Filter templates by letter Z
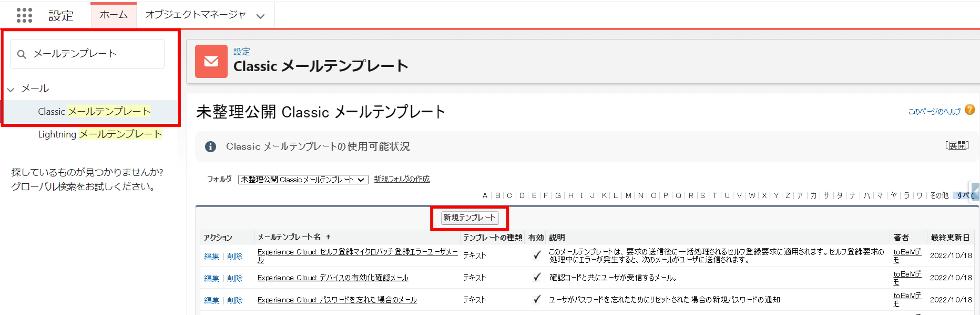Screen dimensions: 980x315 pos(788,195)
